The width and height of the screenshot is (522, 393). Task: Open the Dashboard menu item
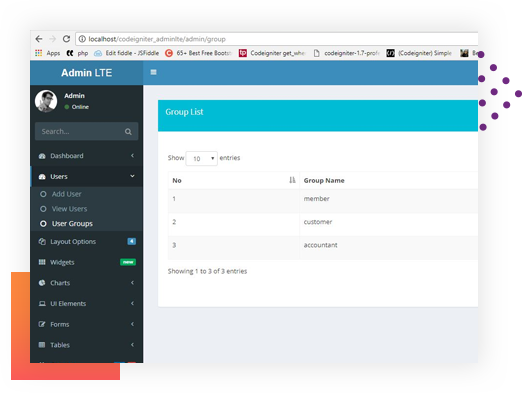[87, 156]
